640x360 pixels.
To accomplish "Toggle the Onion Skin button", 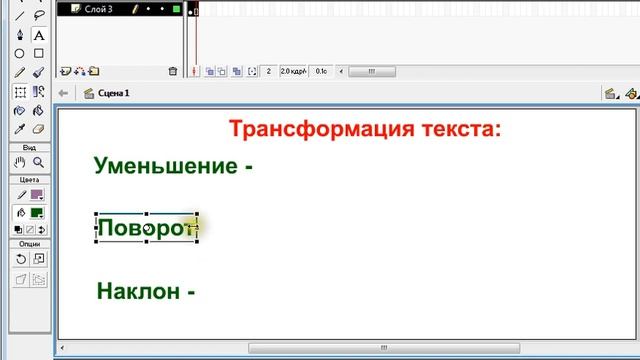I will [x=210, y=71].
